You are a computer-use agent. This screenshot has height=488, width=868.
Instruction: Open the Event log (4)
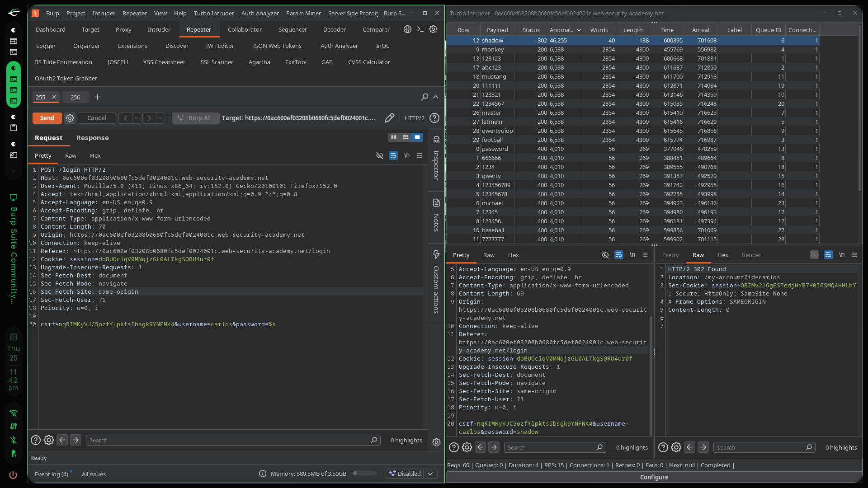[52, 474]
